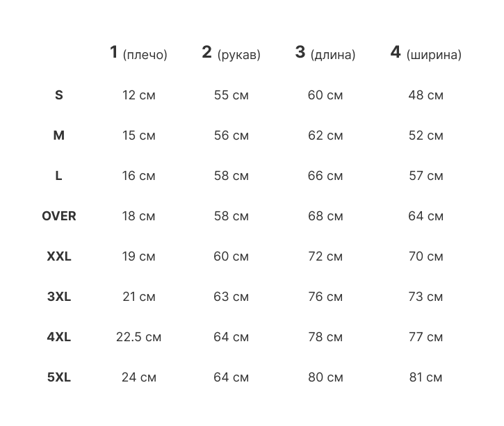Click the 48 см width cell

425,95
